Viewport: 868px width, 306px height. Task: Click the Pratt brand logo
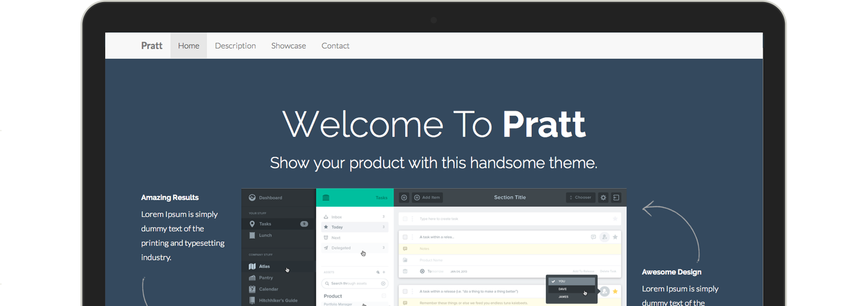click(151, 46)
